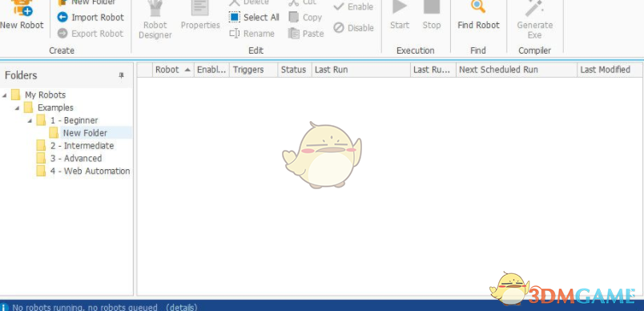Viewport: 644px width, 311px height.
Task: Click the 3 - Advanced folder icon
Action: (41, 158)
